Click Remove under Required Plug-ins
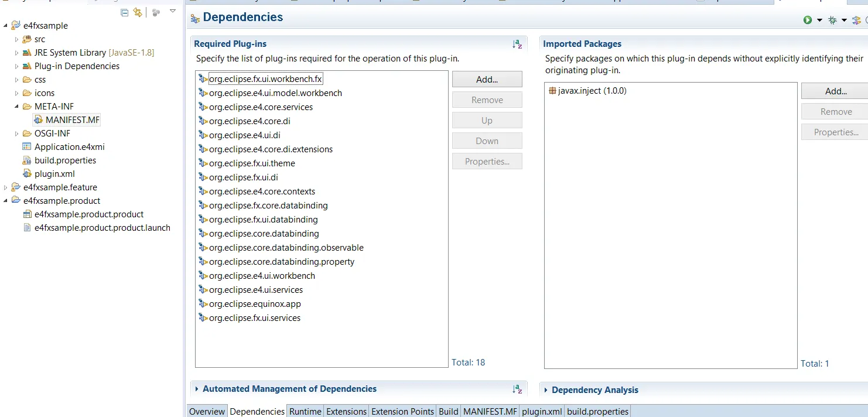This screenshot has width=868, height=417. tap(487, 100)
